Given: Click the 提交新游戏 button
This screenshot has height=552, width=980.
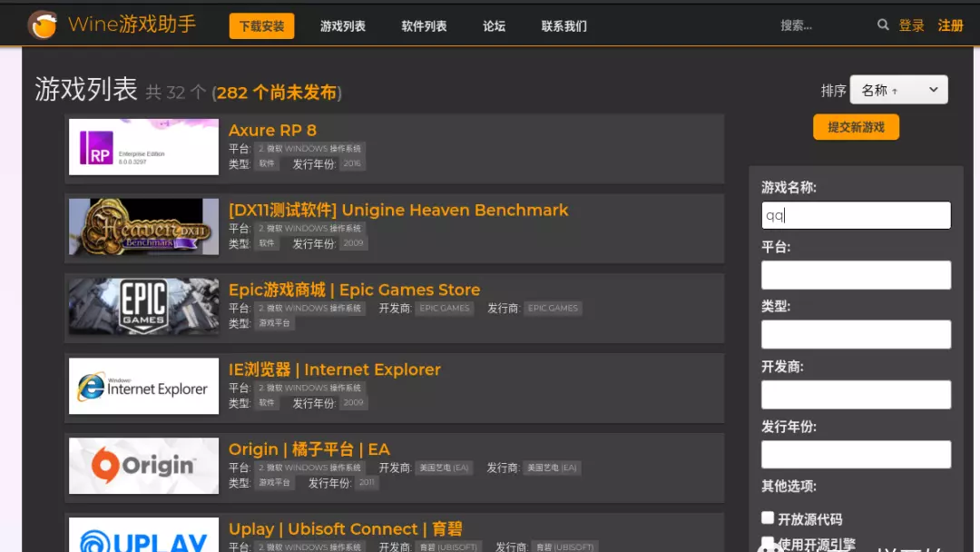Looking at the screenshot, I should click(x=856, y=127).
